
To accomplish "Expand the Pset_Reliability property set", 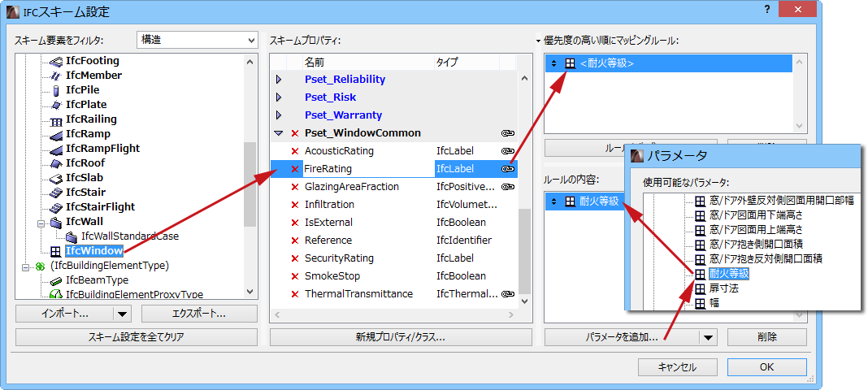I will [x=279, y=80].
